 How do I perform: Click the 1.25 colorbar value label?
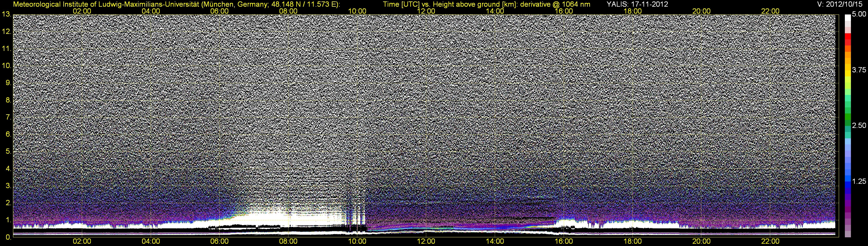tap(858, 181)
